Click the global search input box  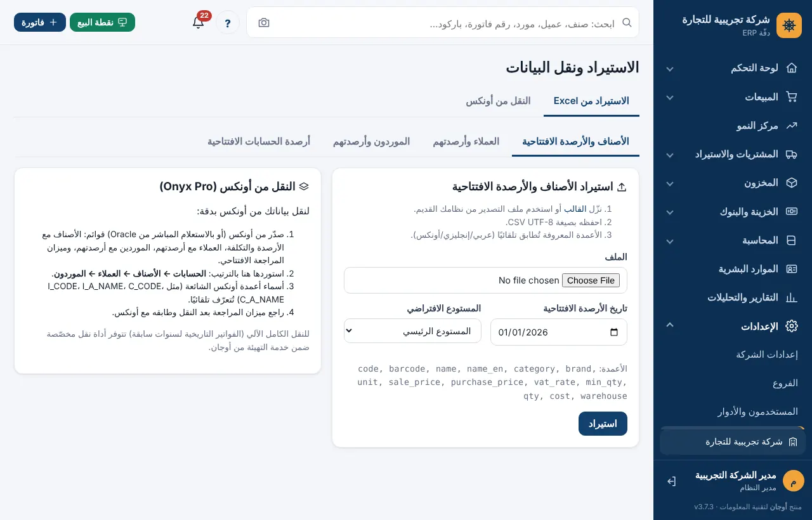click(x=443, y=23)
